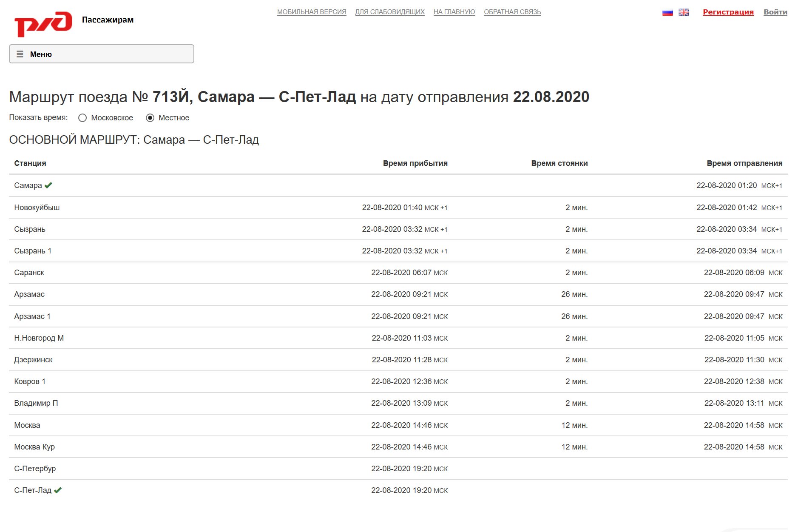The image size is (798, 532).
Task: Click ОСНОВНОЙ МАРШРУТ subtitle
Action: [x=134, y=140]
